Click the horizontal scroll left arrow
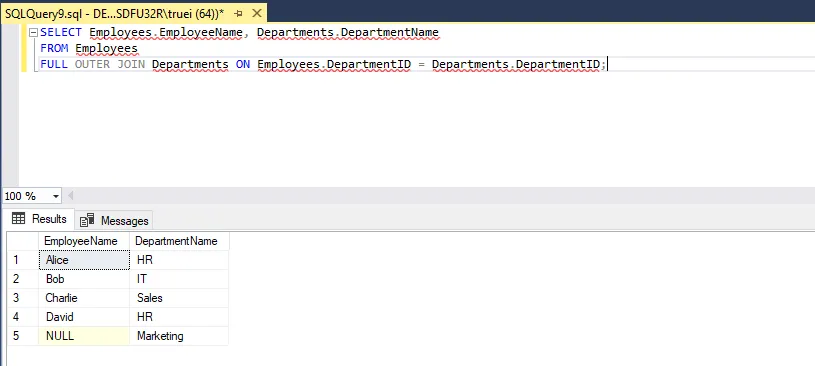815x366 pixels. pyautogui.click(x=71, y=196)
